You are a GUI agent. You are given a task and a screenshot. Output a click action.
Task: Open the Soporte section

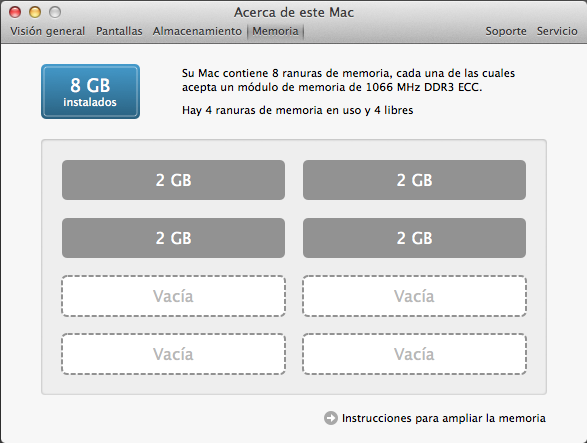(x=506, y=31)
